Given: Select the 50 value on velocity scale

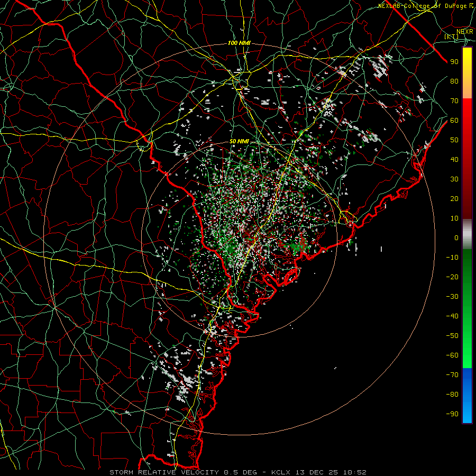Looking at the screenshot, I should pos(454,140).
